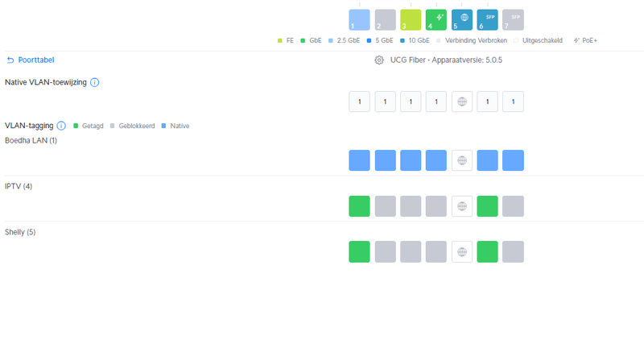Toggle Shelly blocked state on port 3
The height and width of the screenshot is (340, 644).
(x=411, y=251)
